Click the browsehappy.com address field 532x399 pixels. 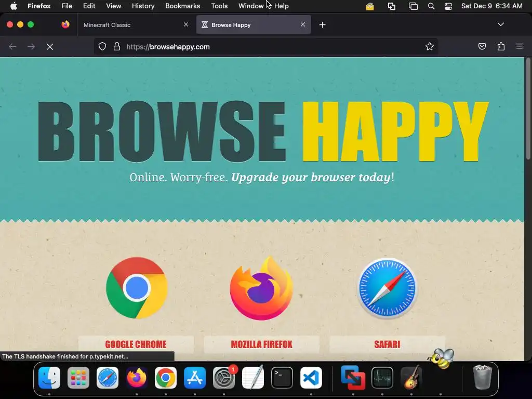pos(267,47)
